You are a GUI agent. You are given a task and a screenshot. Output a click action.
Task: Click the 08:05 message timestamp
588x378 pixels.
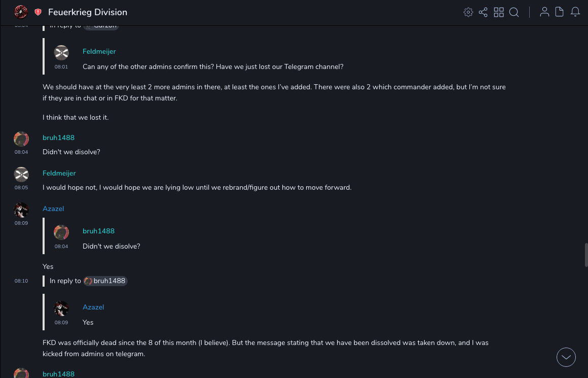[21, 188]
